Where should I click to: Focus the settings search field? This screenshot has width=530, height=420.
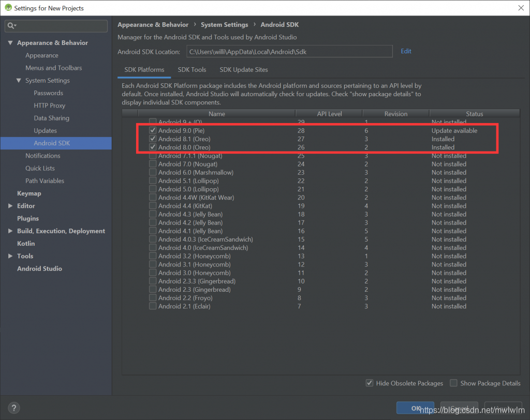(x=56, y=26)
